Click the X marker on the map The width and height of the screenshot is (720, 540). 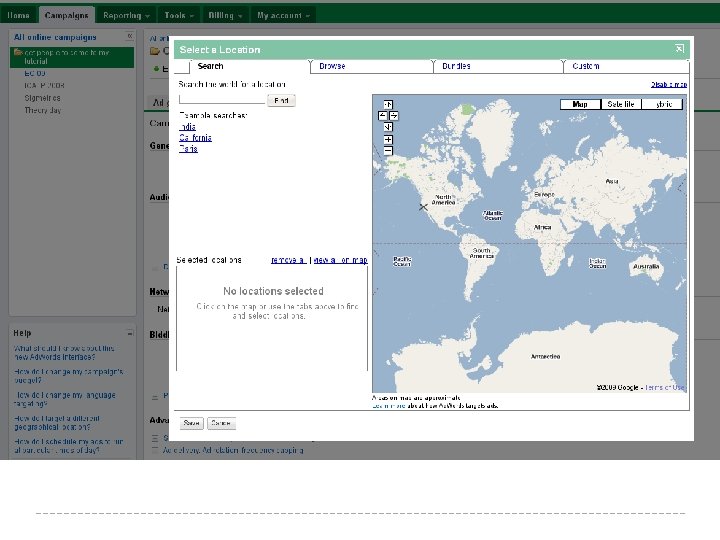coord(423,207)
